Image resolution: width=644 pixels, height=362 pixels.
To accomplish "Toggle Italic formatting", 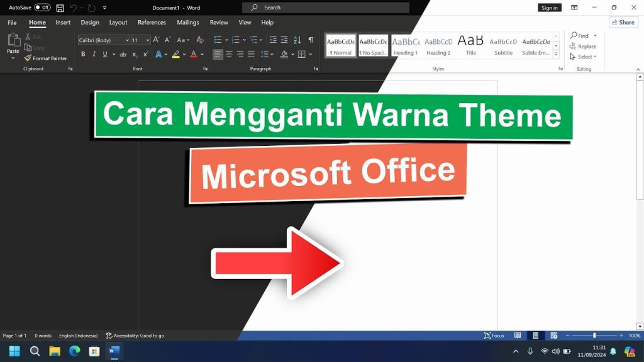I will click(94, 54).
